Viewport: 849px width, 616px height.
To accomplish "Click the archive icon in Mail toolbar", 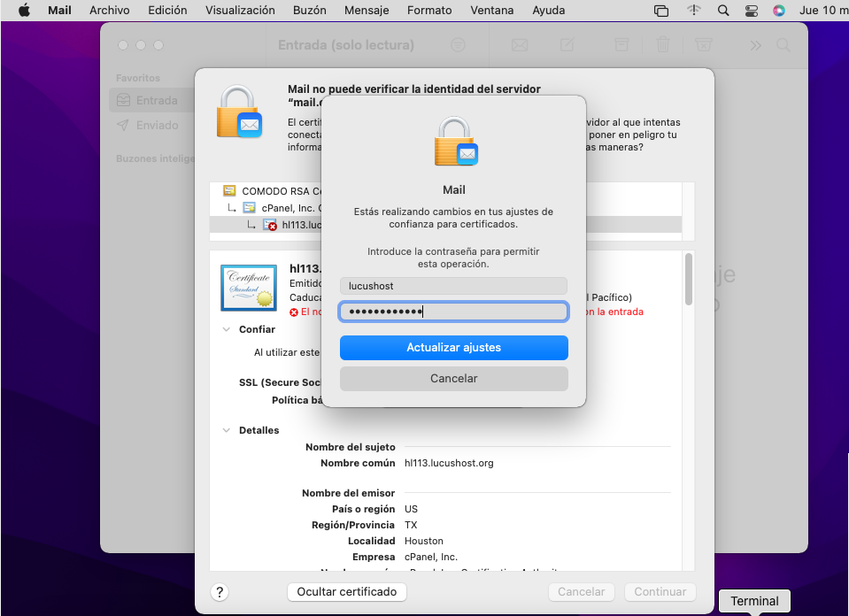I will tap(621, 45).
